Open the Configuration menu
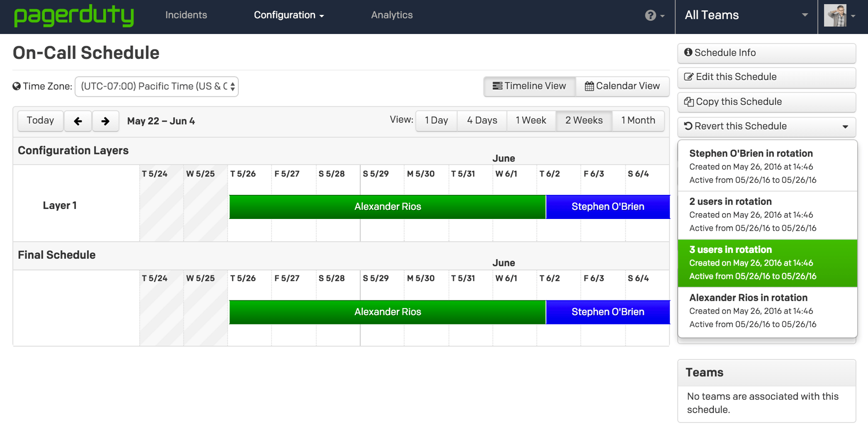The height and width of the screenshot is (437, 868). [x=288, y=15]
